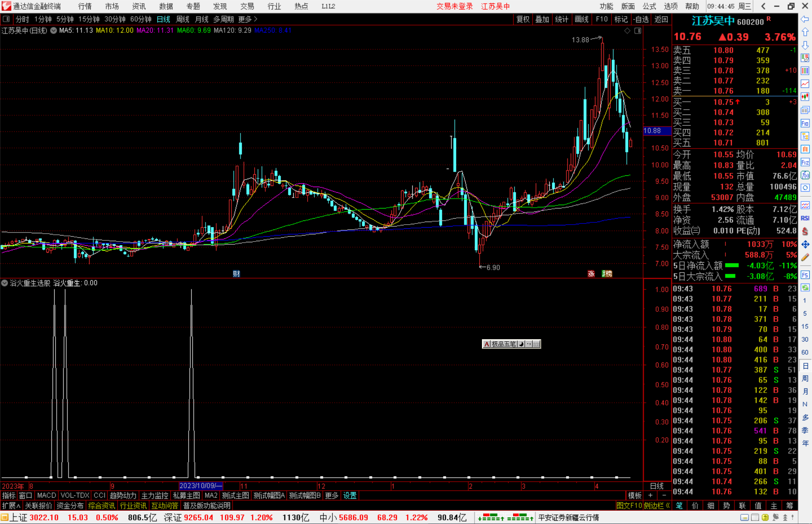Click the 2023/10/09 date marker on timeline
812x524 pixels.
pyautogui.click(x=201, y=486)
